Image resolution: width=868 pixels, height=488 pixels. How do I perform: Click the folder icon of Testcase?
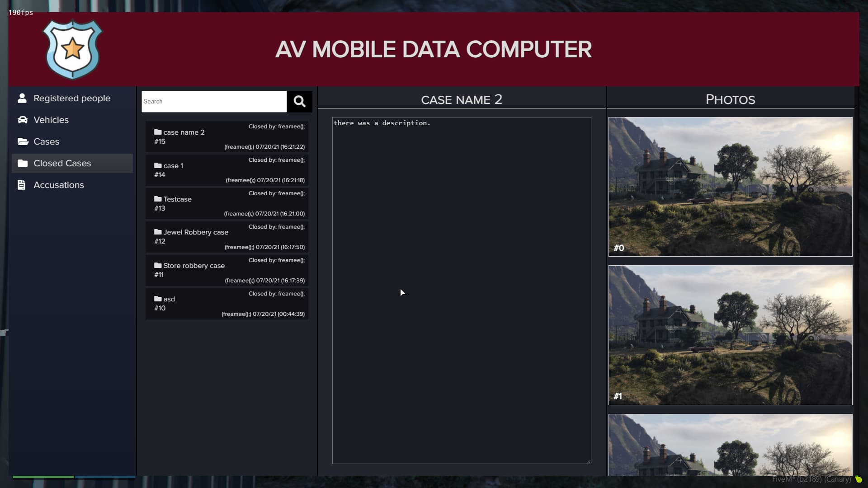(158, 199)
